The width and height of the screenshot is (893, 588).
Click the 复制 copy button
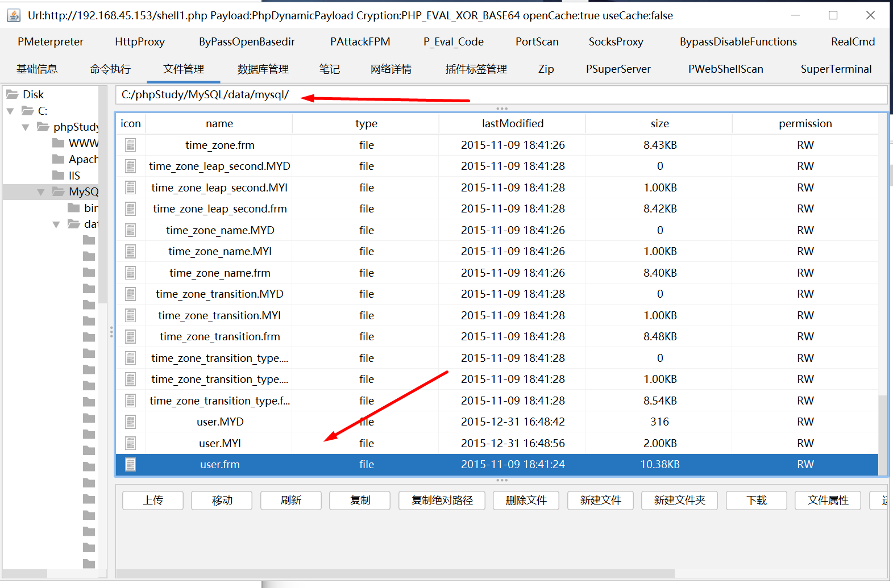360,500
